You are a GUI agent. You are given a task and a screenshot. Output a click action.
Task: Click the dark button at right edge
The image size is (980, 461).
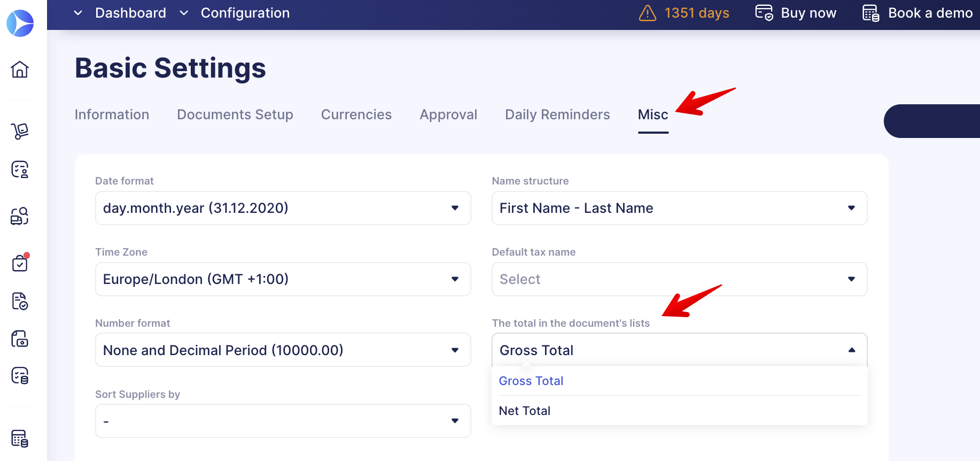point(932,121)
